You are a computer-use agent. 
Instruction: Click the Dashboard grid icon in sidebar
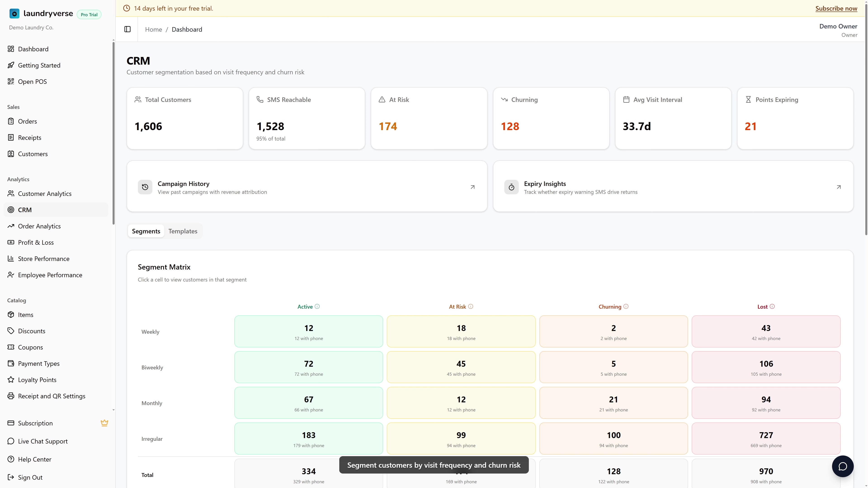[11, 49]
